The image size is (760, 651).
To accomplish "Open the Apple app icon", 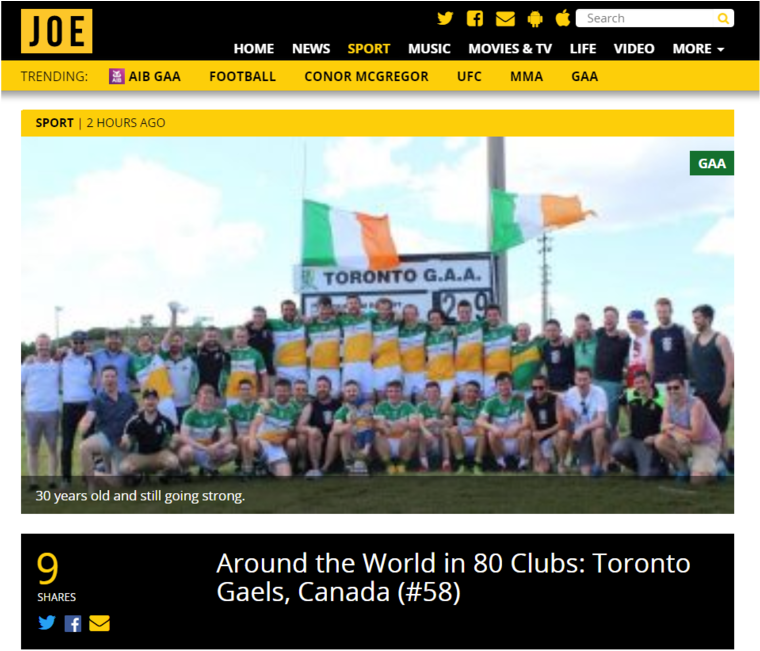I will point(562,18).
